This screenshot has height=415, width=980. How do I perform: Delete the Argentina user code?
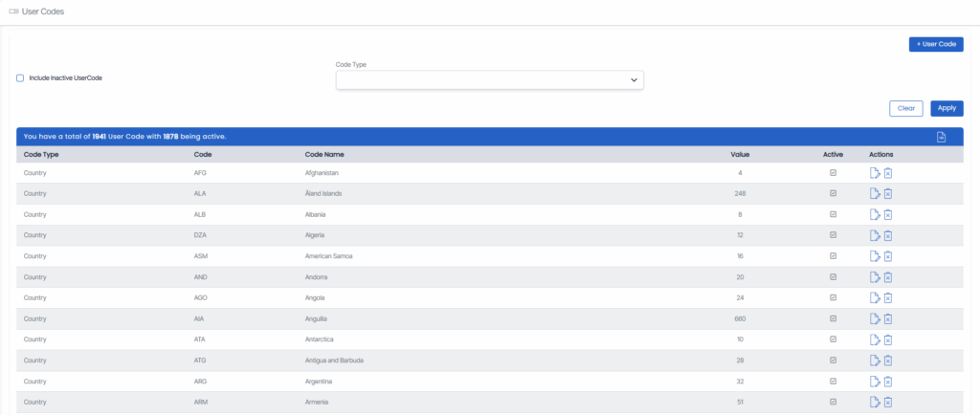pyautogui.click(x=888, y=382)
